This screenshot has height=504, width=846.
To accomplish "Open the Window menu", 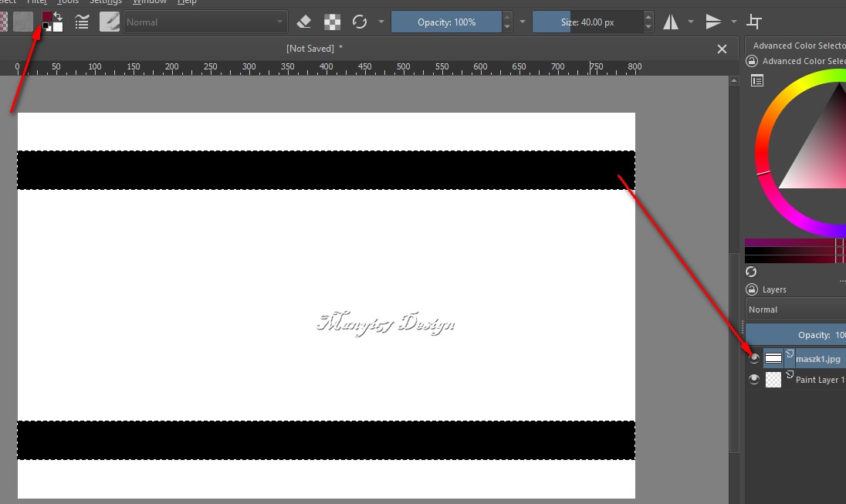I will pos(150,2).
